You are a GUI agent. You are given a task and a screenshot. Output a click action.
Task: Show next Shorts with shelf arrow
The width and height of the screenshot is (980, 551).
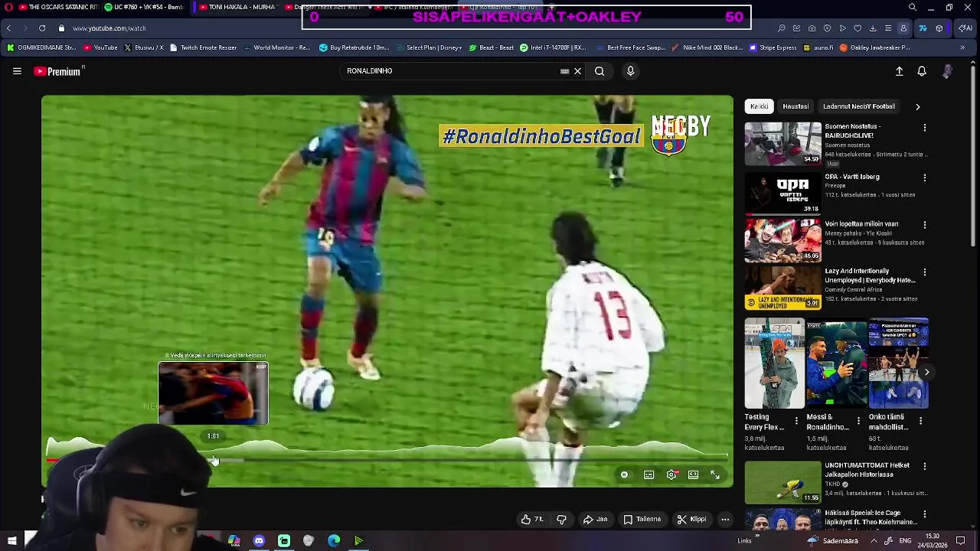click(x=926, y=373)
